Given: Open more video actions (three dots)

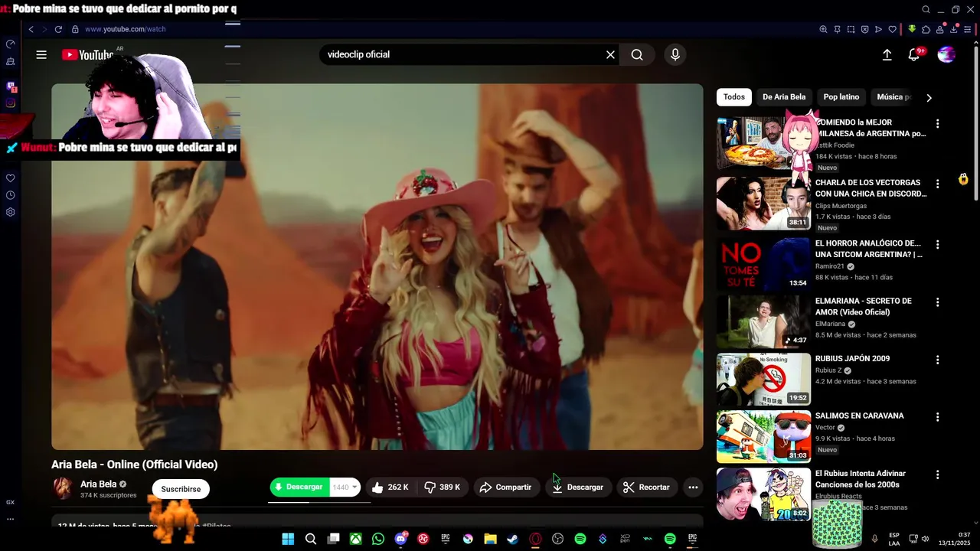Looking at the screenshot, I should point(693,487).
